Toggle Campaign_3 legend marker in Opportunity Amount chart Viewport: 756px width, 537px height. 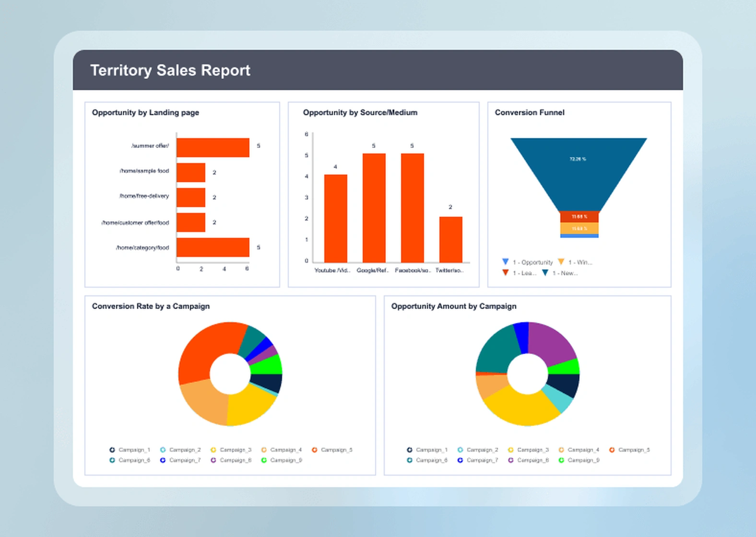coord(511,450)
